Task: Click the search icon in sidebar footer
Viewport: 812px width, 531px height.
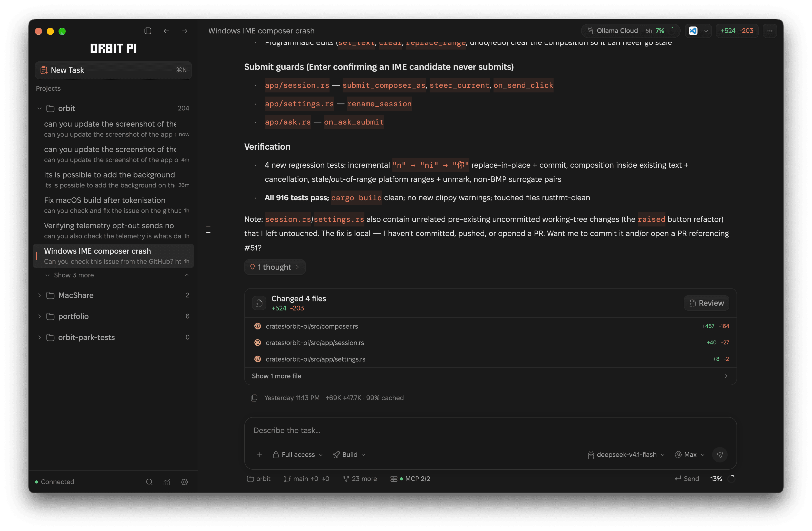Action: pyautogui.click(x=149, y=481)
